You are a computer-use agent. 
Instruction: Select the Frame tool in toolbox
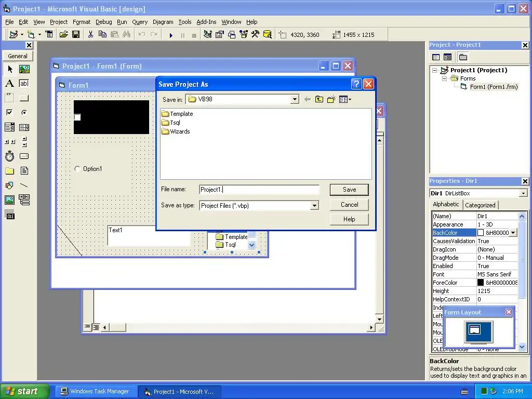pyautogui.click(x=10, y=98)
